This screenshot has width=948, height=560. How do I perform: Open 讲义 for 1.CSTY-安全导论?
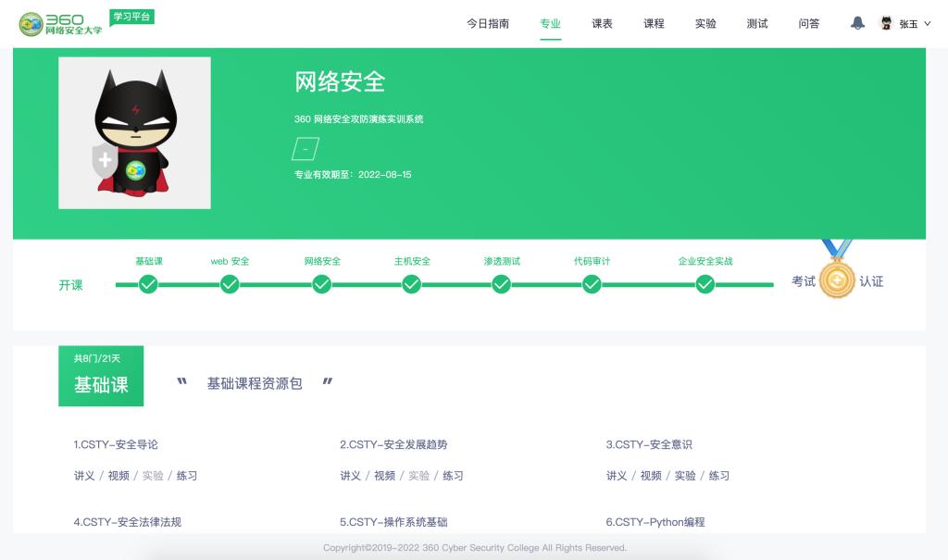coord(84,476)
